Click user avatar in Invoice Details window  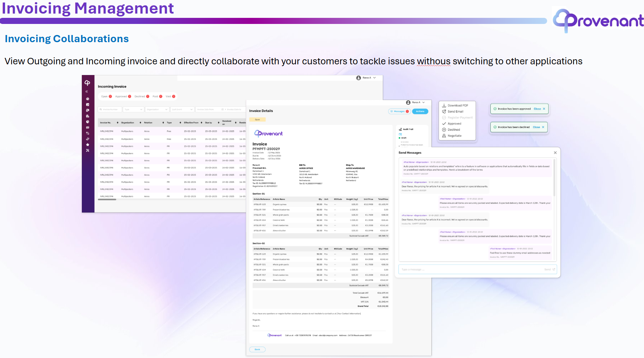408,103
